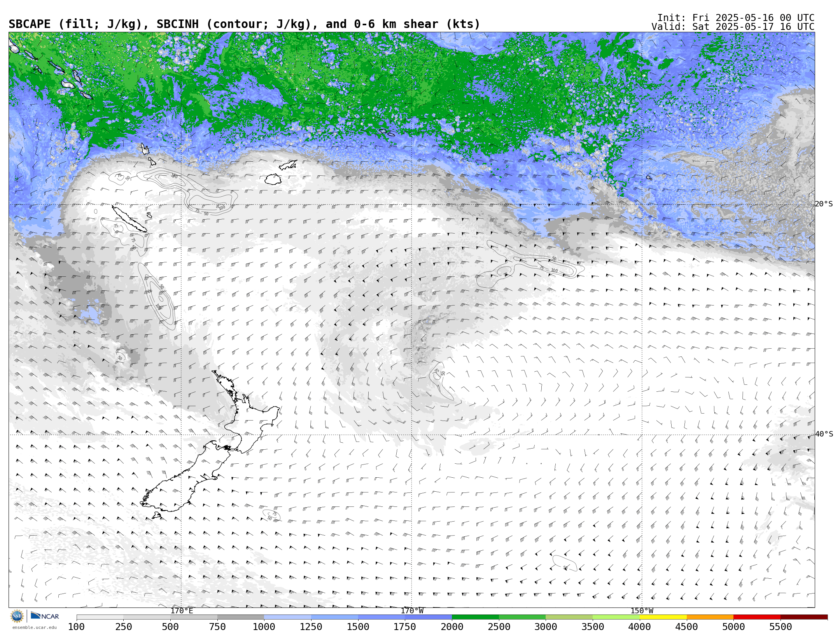The height and width of the screenshot is (632, 840).
Task: Click the colorbar tick label 1750
Action: 405,627
